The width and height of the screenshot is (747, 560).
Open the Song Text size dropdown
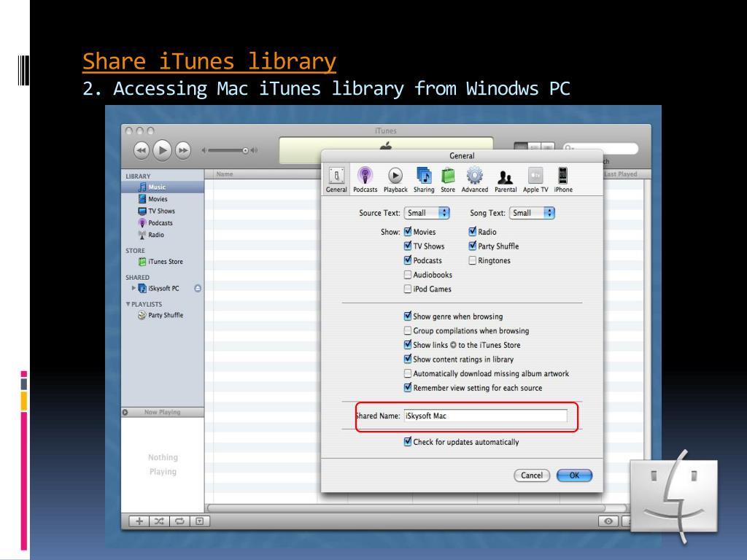pos(532,213)
